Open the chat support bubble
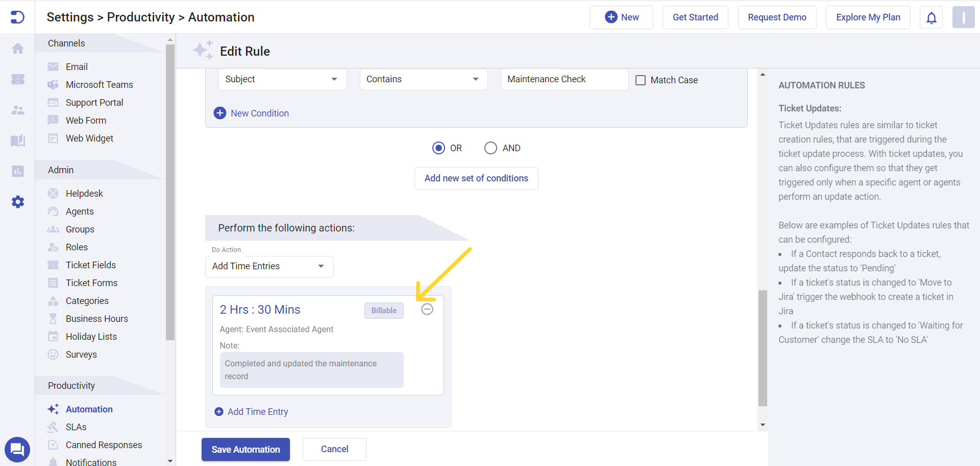This screenshot has width=980, height=466. click(x=17, y=450)
